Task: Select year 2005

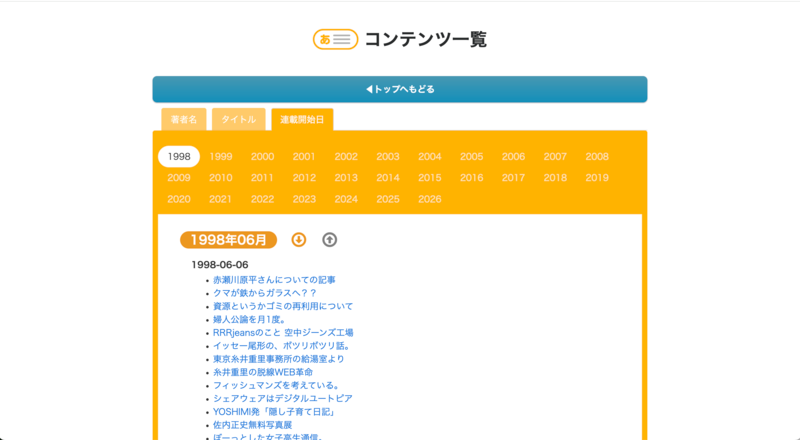Action: pos(472,157)
